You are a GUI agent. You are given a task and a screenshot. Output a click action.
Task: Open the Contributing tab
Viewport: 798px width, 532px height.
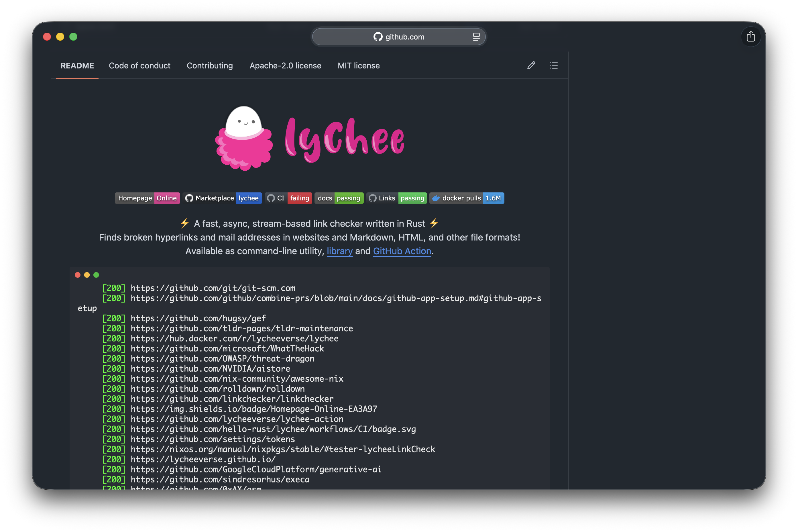(x=210, y=66)
